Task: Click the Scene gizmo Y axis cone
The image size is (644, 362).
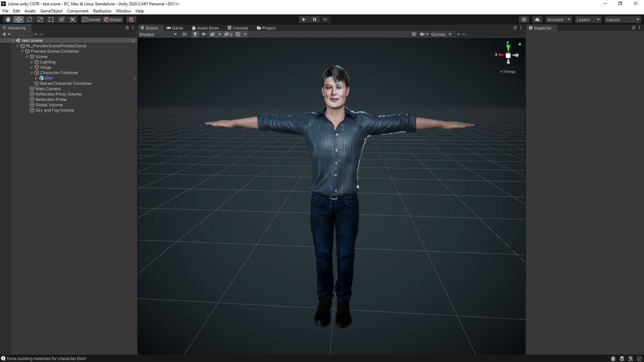Action: [508, 48]
